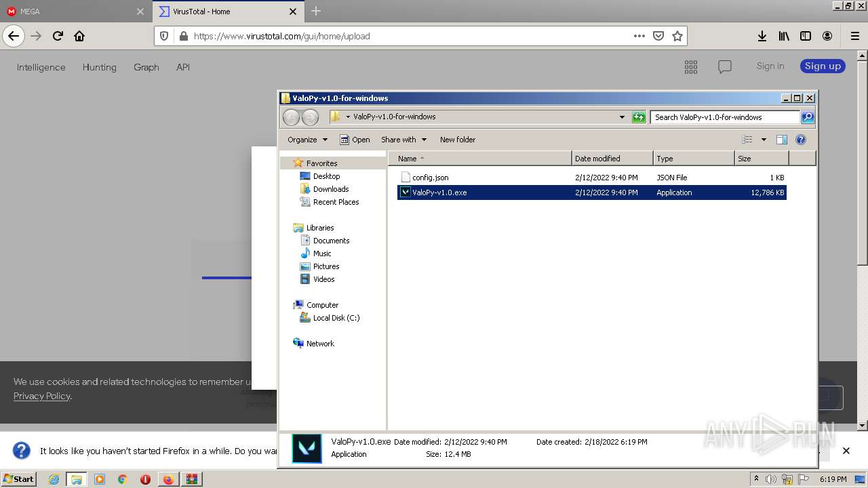Open new Firefox tab with plus
This screenshot has height=488, width=868.
316,11
